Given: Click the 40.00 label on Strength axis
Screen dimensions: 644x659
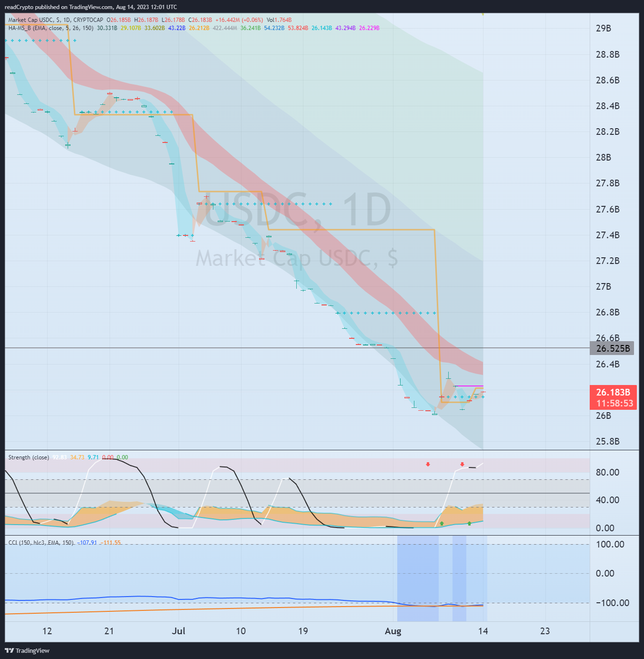Looking at the screenshot, I should [x=607, y=500].
